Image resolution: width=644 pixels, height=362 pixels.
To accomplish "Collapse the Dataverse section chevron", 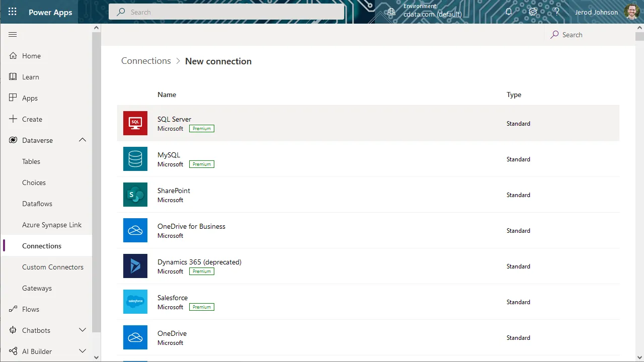I will [83, 140].
